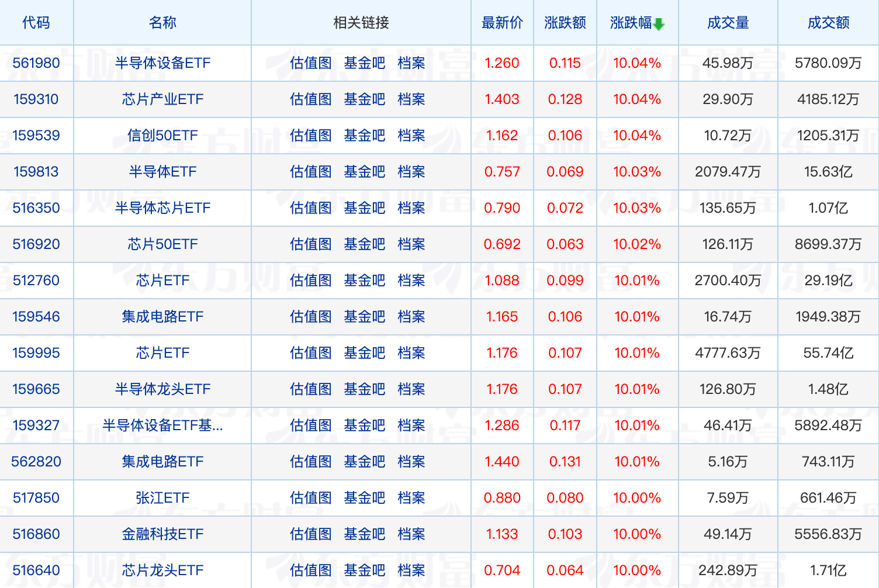The image size is (879, 588).
Task: Open 估值图 for 芯片龙头ETF
Action: (311, 570)
